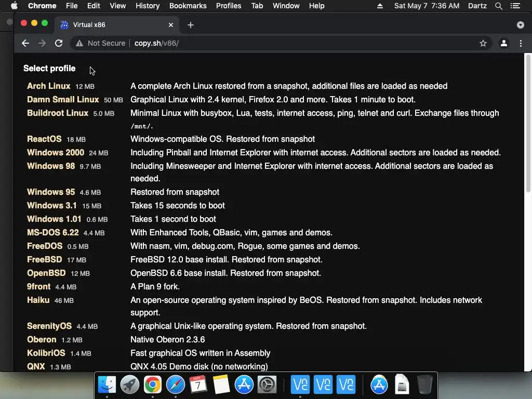Click the page vertical scrollbar thumb

[528, 123]
